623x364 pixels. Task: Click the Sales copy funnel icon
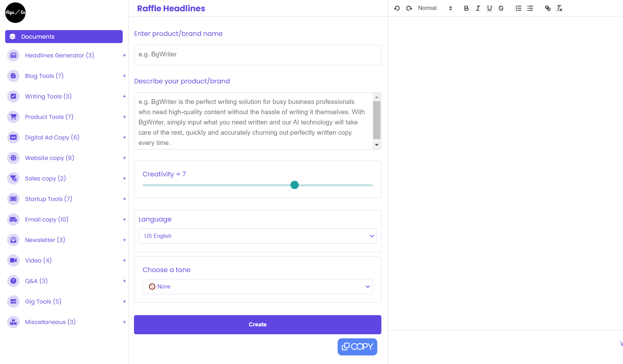pos(13,178)
